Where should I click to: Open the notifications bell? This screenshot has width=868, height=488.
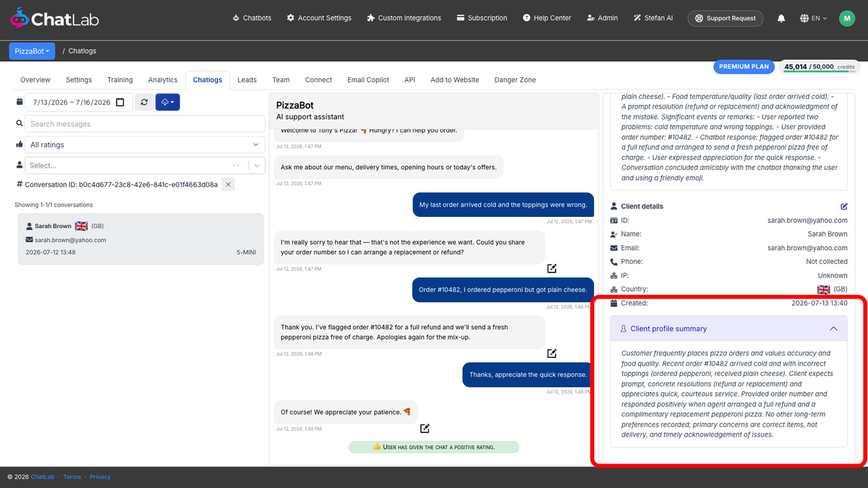(781, 18)
